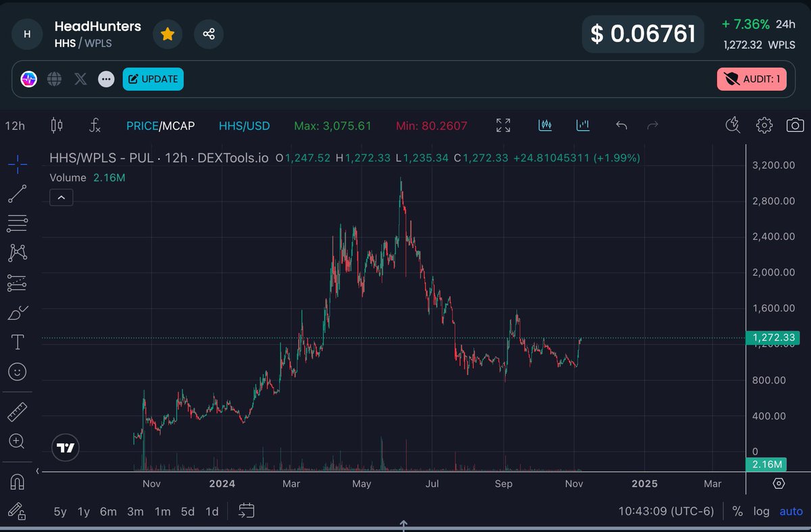Viewport: 811px width, 532px height.
Task: Switch chart to MCAP mode
Action: click(177, 126)
